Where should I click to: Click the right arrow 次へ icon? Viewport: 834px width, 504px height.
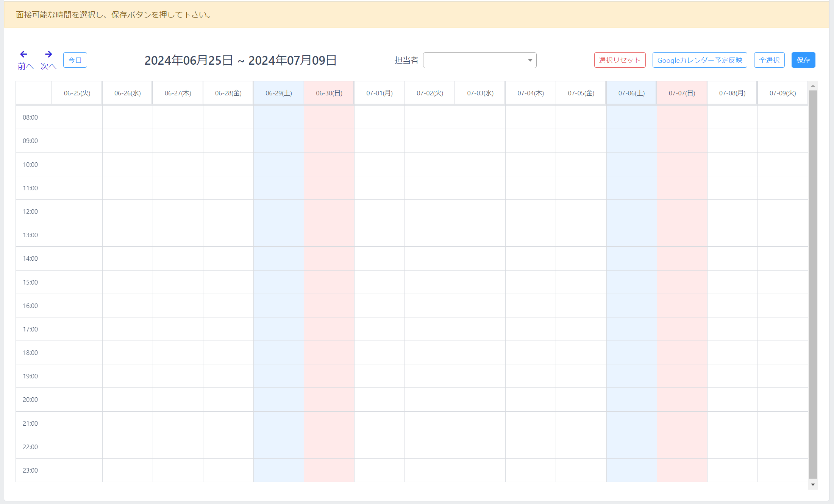tap(48, 54)
